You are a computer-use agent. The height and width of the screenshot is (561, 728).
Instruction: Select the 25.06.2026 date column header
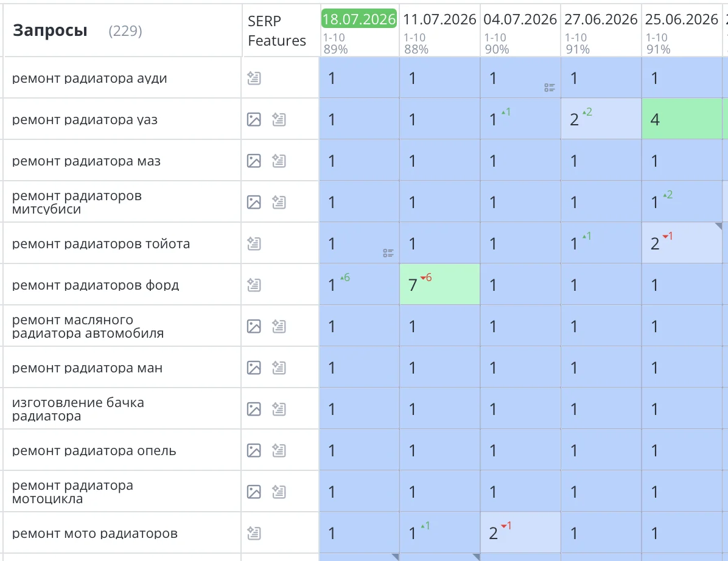pos(682,19)
